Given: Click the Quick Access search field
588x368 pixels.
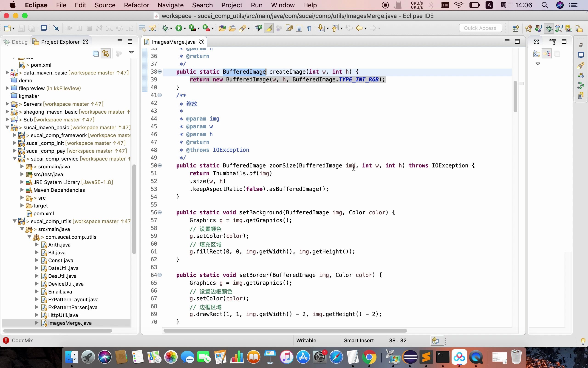Looking at the screenshot, I should (x=480, y=28).
